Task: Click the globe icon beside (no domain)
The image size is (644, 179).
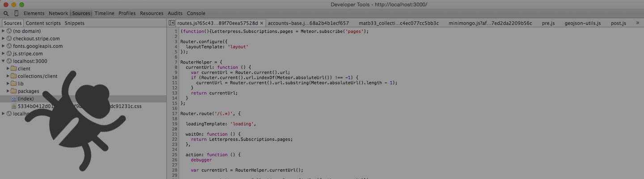Action: click(9, 31)
